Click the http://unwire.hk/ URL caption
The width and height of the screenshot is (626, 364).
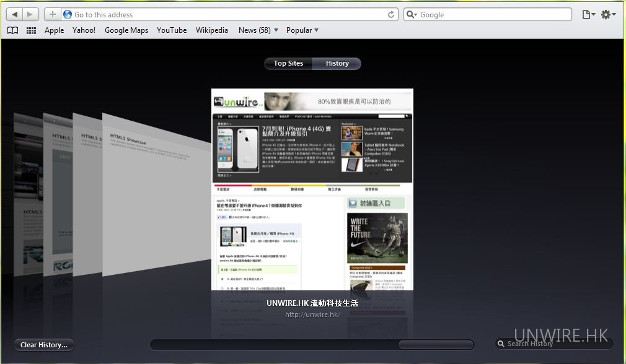[312, 314]
